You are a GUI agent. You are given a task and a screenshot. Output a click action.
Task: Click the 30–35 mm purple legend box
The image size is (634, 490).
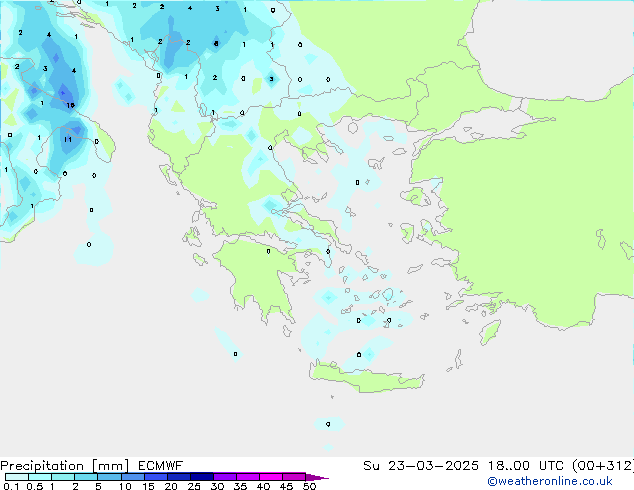(x=225, y=477)
